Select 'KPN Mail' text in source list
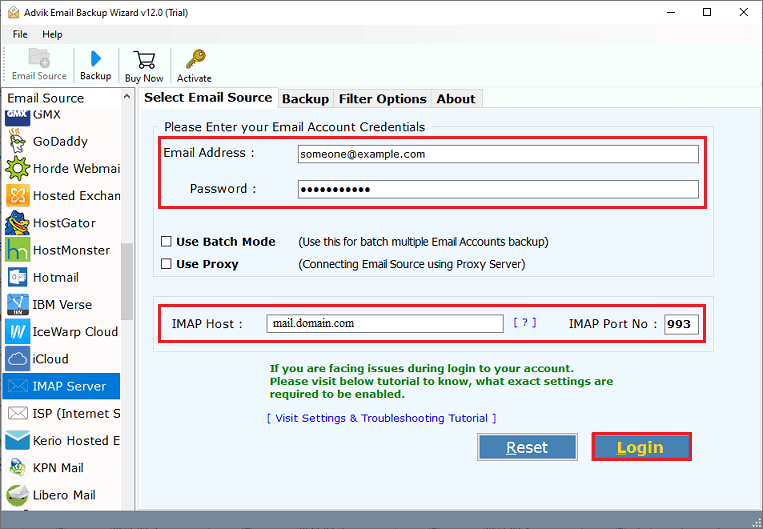The width and height of the screenshot is (763, 529). (58, 468)
